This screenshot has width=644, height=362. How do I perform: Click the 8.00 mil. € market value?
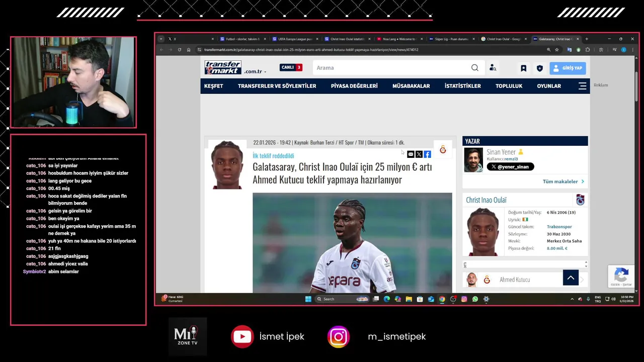click(x=557, y=248)
